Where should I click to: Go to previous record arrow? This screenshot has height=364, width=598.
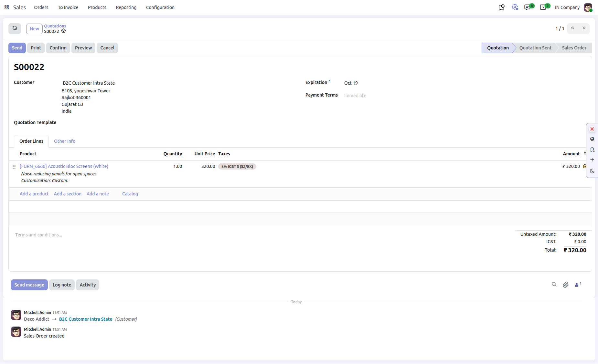coord(572,28)
